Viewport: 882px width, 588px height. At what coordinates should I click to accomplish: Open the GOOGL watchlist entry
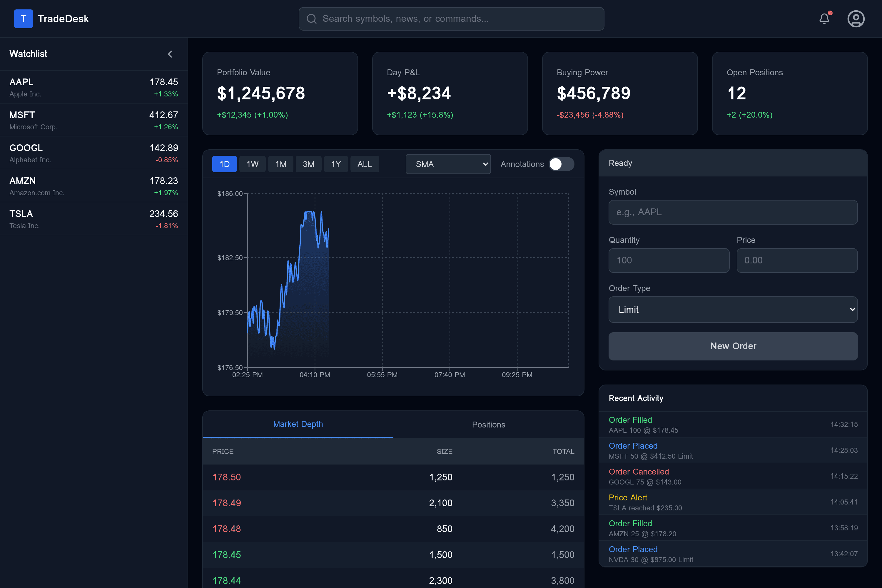point(94,153)
